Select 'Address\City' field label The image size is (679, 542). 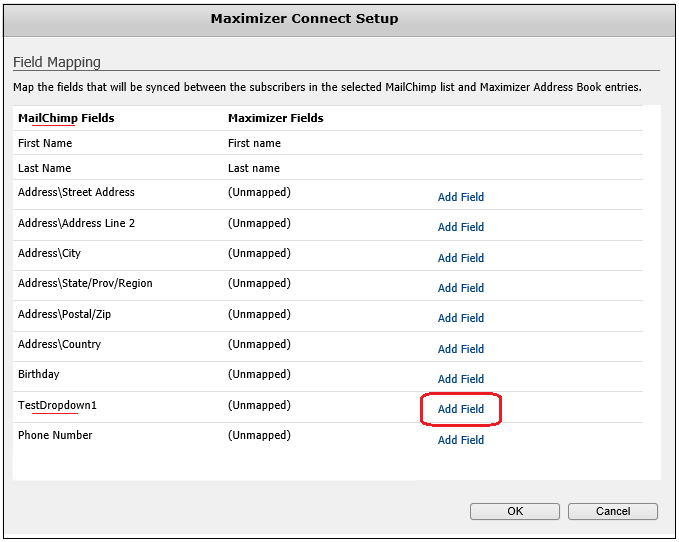pyautogui.click(x=49, y=253)
